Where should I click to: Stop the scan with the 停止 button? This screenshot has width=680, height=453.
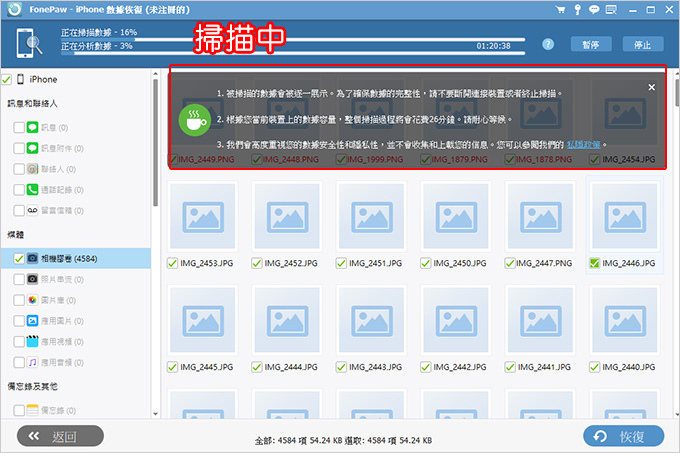(643, 45)
